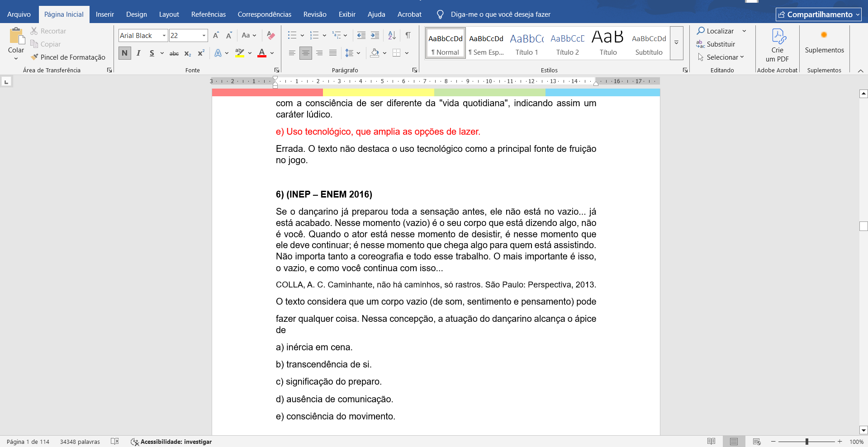Click the Diga-me search field

(x=501, y=14)
